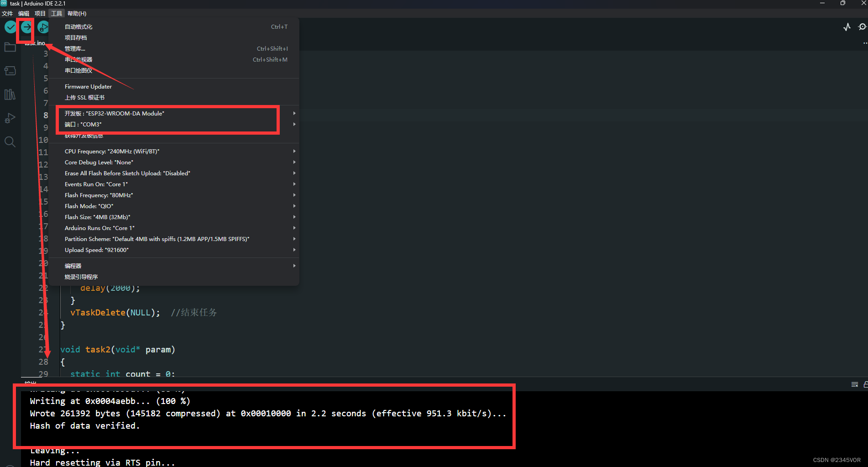Open the Debug sidebar panel icon
Image resolution: width=868 pixels, height=467 pixels.
pyautogui.click(x=10, y=118)
